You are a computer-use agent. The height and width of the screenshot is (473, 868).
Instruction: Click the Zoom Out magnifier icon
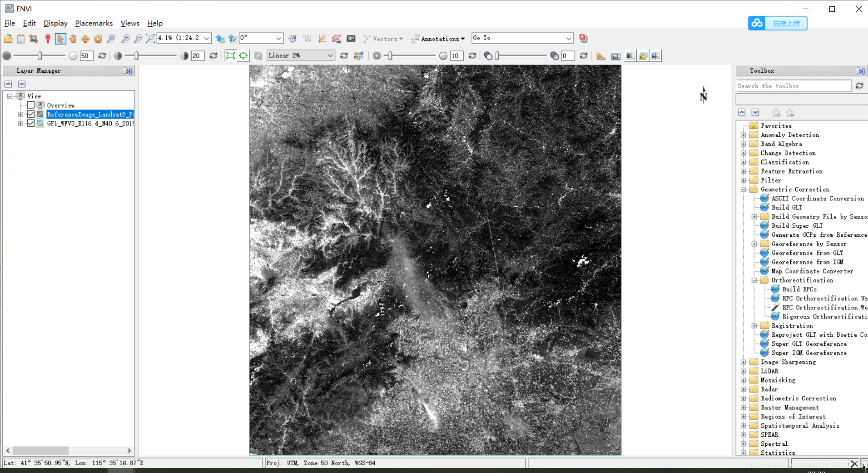click(x=138, y=39)
